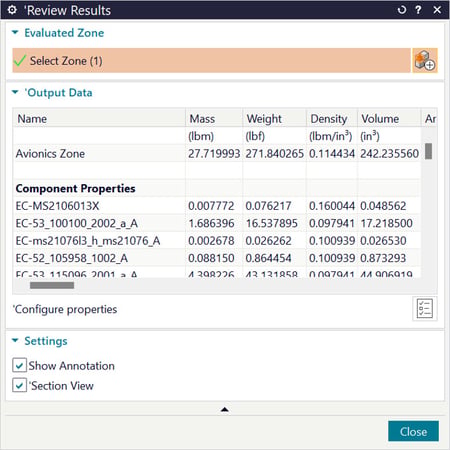Collapse the Evaluated Zone section
This screenshot has width=450, height=450.
tap(15, 32)
